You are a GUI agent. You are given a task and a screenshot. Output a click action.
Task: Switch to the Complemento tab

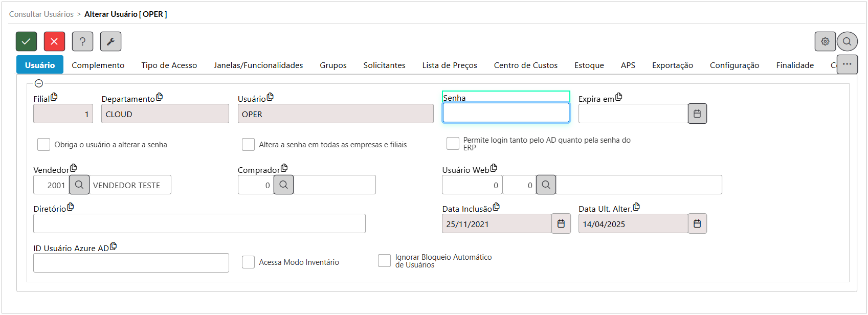(98, 65)
